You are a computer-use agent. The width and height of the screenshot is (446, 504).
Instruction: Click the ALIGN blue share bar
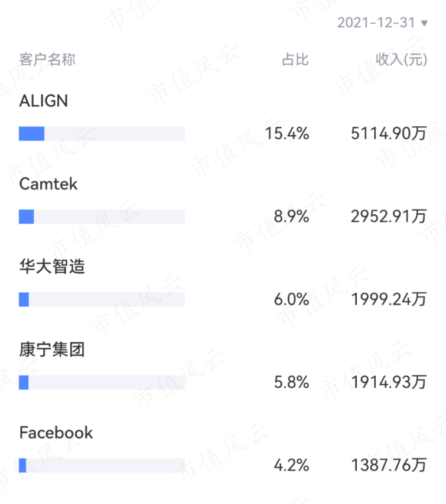(31, 134)
